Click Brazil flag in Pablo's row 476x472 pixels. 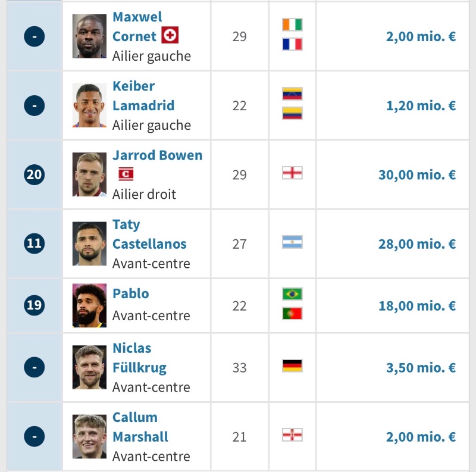click(x=292, y=294)
